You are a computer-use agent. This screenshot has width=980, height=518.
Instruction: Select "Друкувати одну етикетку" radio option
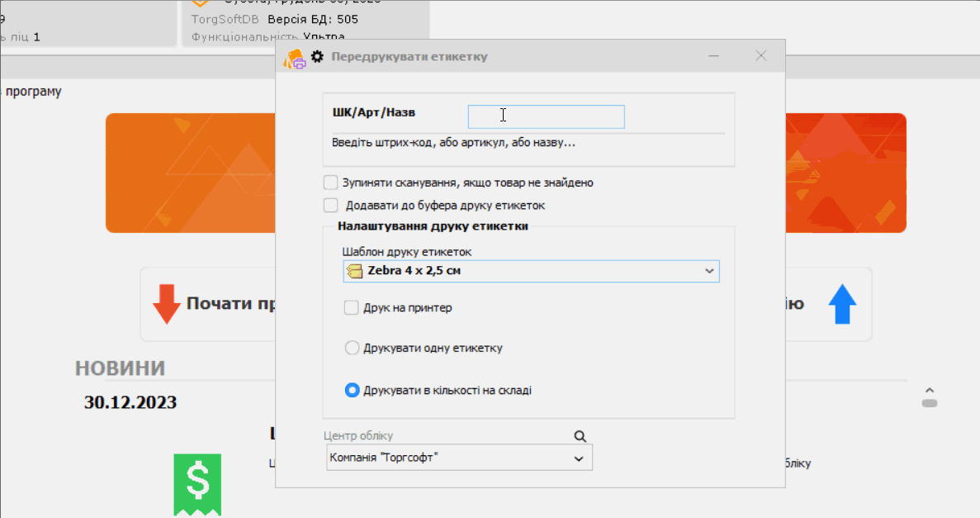[x=352, y=348]
